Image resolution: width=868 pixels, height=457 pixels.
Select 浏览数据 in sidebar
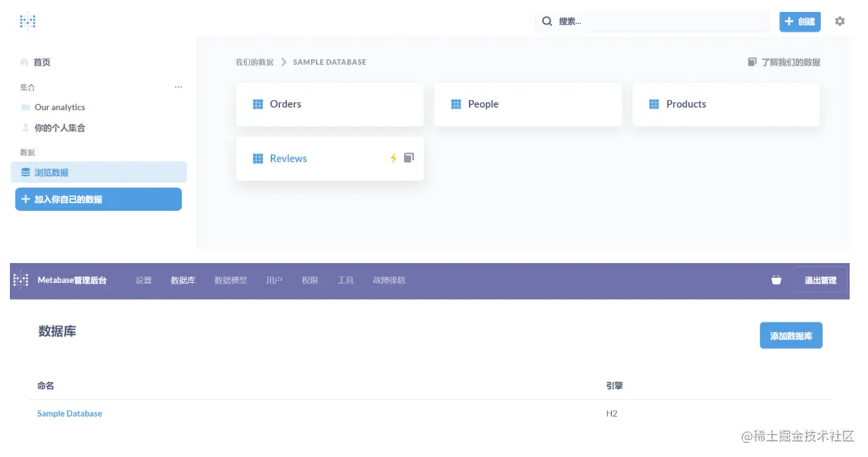click(99, 172)
